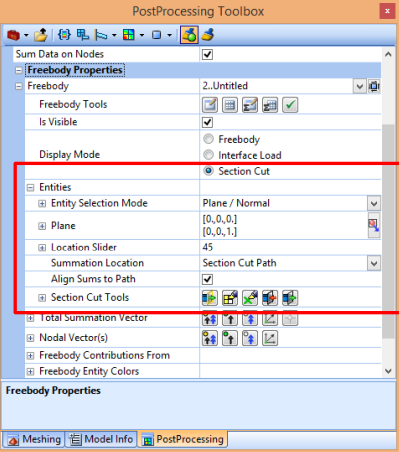Viewport: 399px width, 452px height.
Task: Expand the Section Cut Tools row
Action: coord(42,298)
